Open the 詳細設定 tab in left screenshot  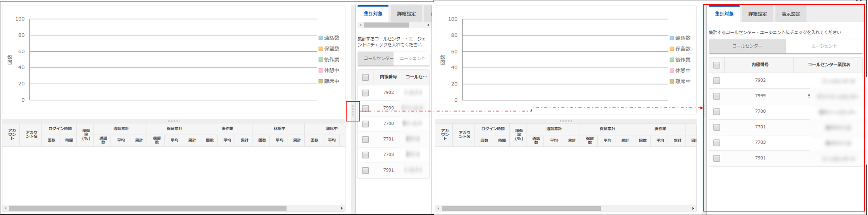[x=406, y=14]
